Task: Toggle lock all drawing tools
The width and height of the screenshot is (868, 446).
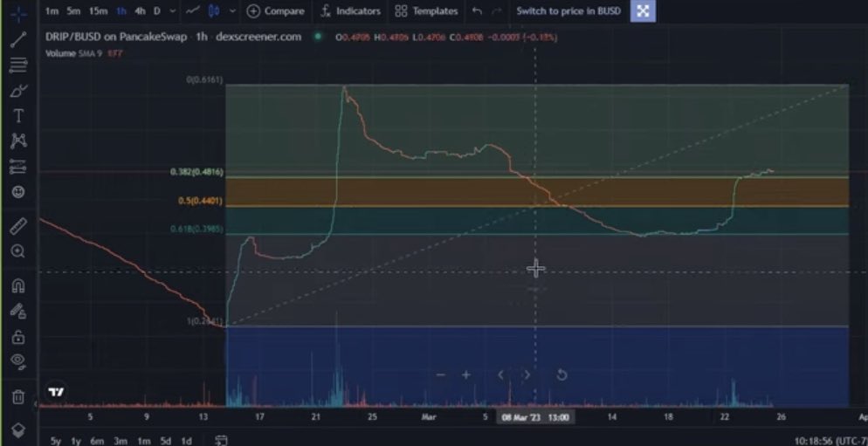Action: (18, 336)
